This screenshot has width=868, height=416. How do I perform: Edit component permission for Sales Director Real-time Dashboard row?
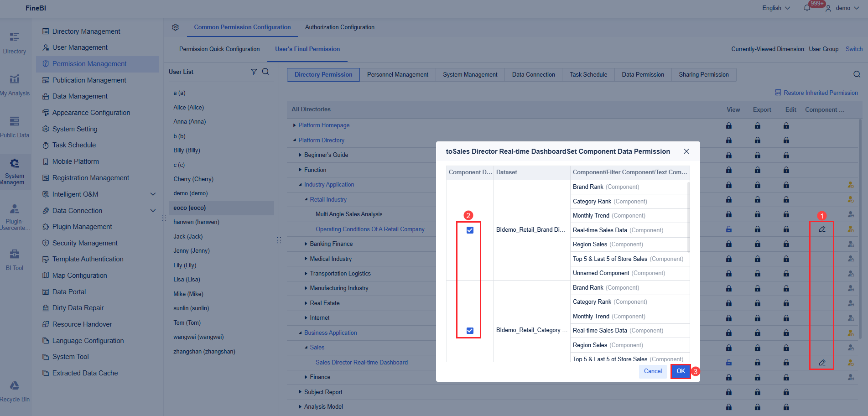point(822,363)
